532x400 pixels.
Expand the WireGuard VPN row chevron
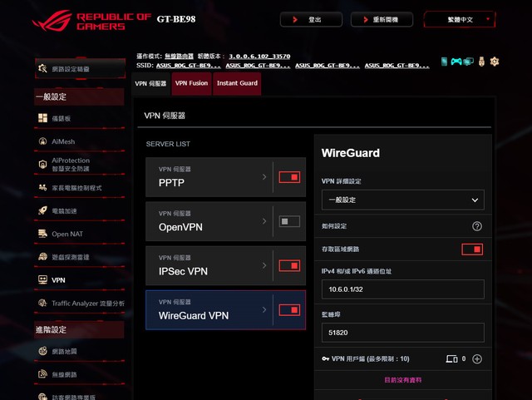tap(264, 309)
